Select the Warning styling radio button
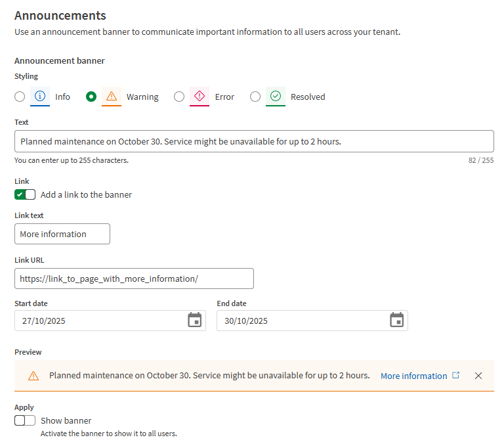Viewport: 504px width, 446px height. [92, 97]
